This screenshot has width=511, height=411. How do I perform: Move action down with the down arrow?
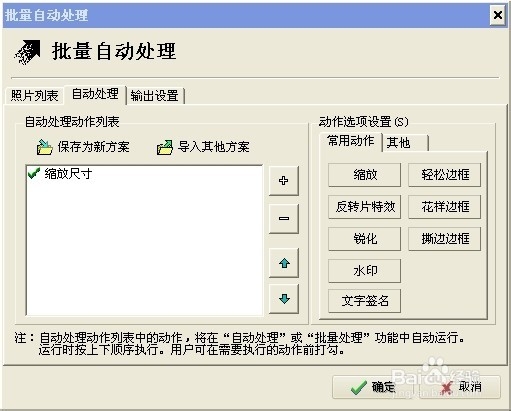(284, 299)
